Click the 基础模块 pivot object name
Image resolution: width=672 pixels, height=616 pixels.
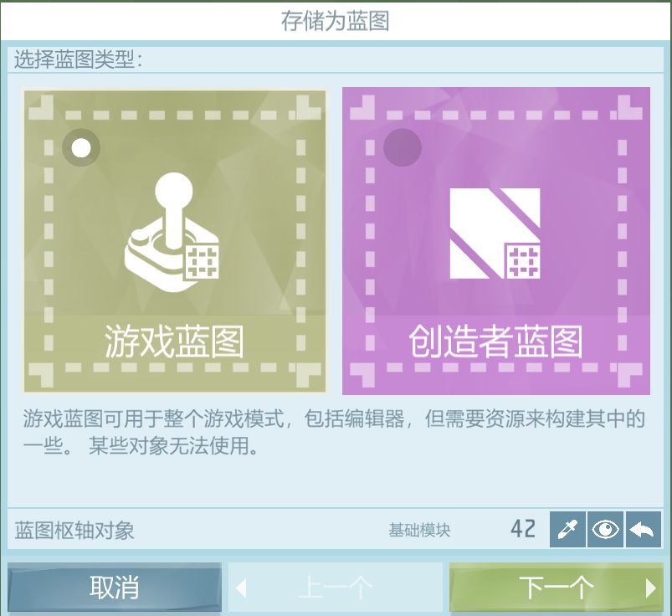point(419,531)
